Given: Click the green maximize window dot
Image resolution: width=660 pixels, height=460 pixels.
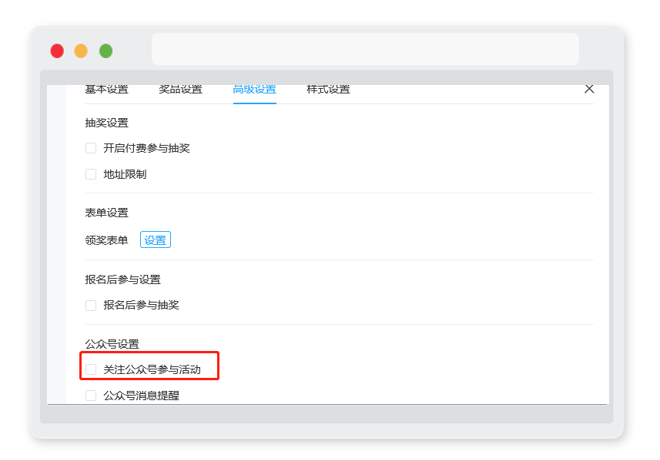Looking at the screenshot, I should (x=106, y=51).
